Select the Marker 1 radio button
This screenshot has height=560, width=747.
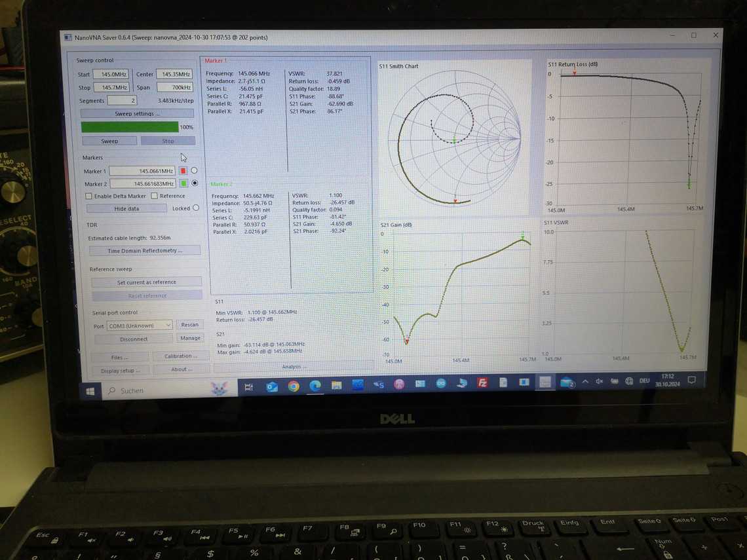pyautogui.click(x=195, y=170)
